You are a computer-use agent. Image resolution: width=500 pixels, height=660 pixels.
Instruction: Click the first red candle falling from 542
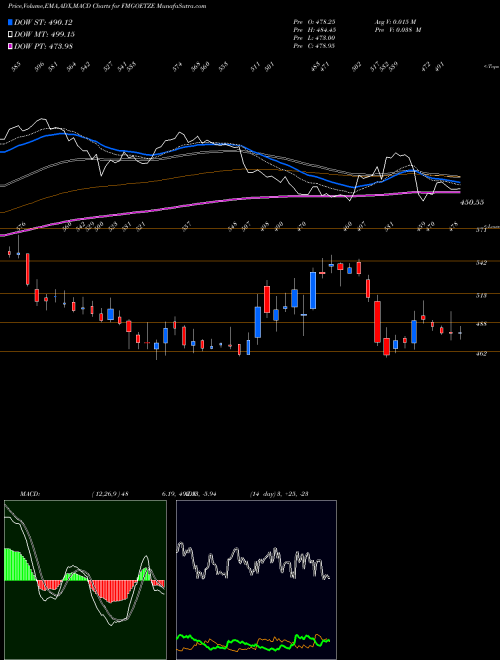click(x=28, y=269)
